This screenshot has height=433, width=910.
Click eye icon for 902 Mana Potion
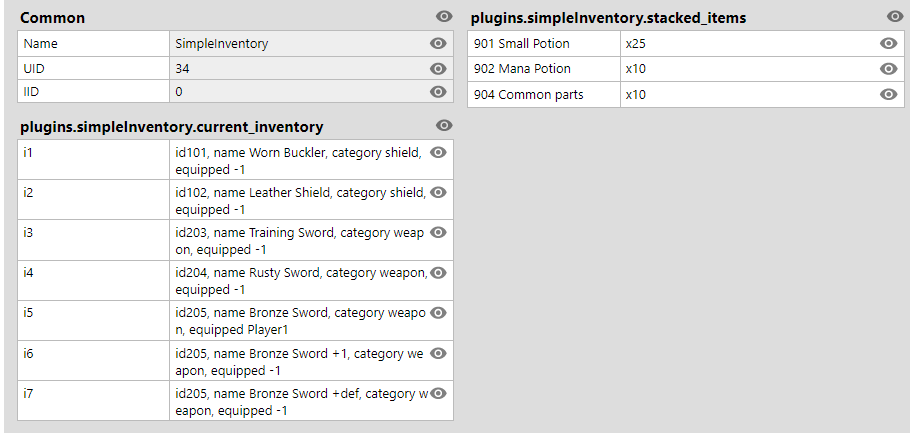[x=889, y=68]
